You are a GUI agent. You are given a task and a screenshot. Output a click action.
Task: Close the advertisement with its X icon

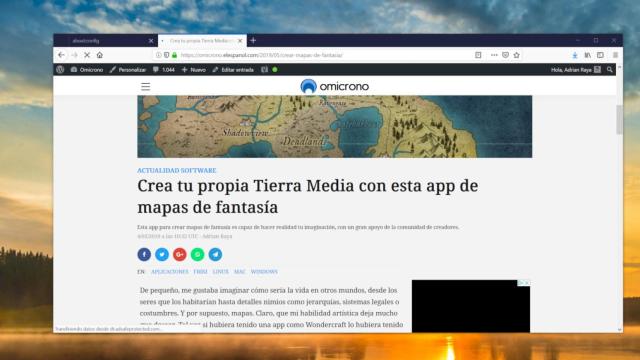coord(527,282)
